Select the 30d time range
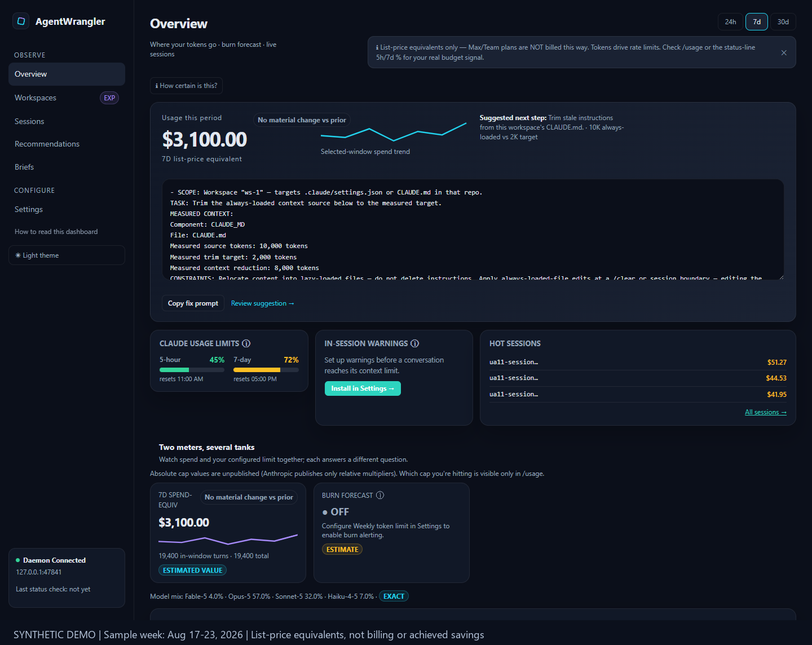 pos(783,21)
